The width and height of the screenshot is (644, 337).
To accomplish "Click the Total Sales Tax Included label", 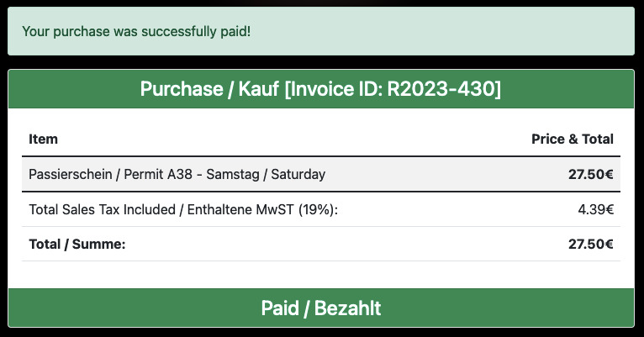I will coord(102,210).
